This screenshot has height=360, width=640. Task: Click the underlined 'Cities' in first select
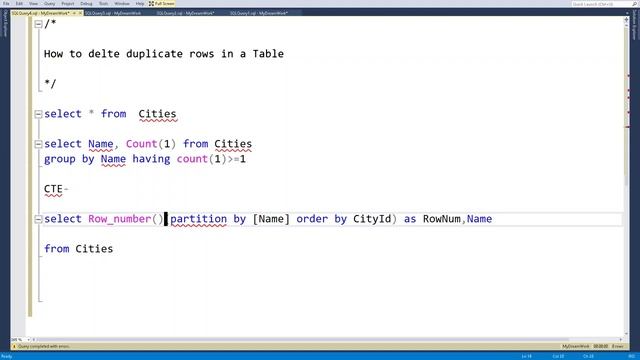(x=157, y=114)
